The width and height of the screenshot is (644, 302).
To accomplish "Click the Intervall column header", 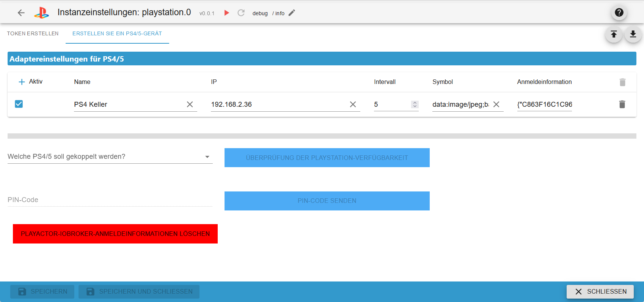I will [385, 82].
